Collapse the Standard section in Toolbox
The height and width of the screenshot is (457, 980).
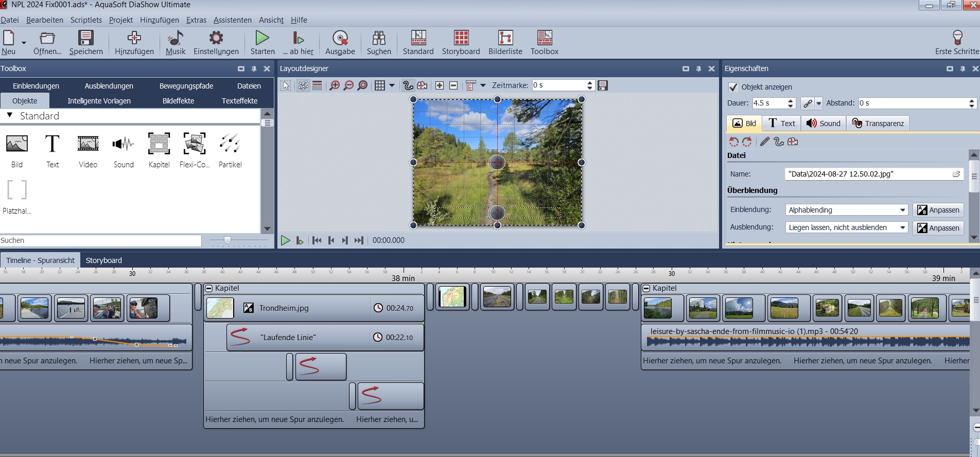[x=10, y=116]
